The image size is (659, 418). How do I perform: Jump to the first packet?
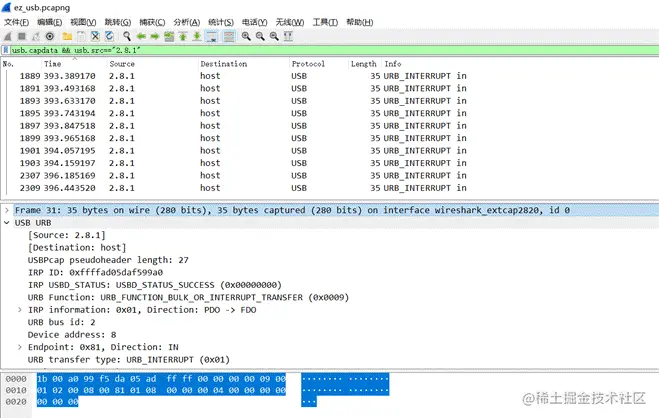(x=183, y=37)
